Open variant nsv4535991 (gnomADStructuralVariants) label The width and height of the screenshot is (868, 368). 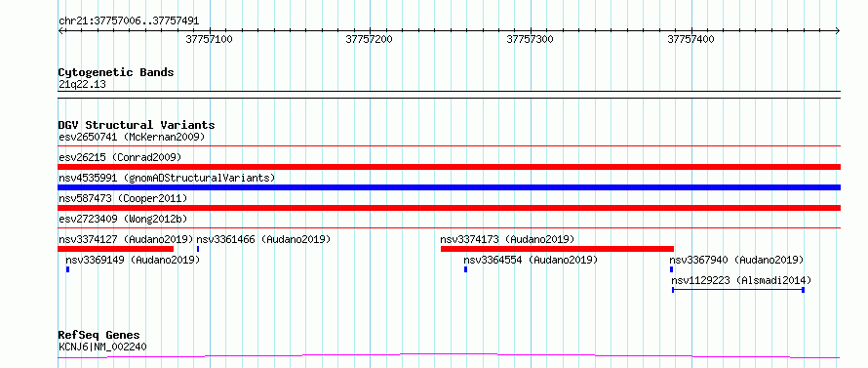pos(167,178)
